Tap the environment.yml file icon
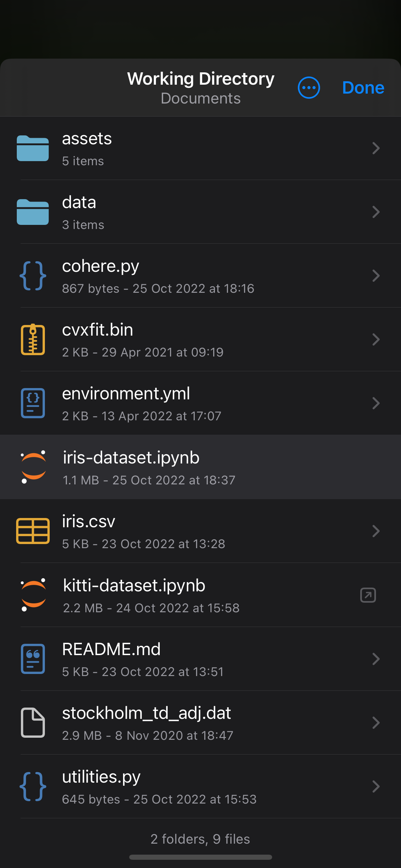Image resolution: width=401 pixels, height=868 pixels. tap(33, 403)
